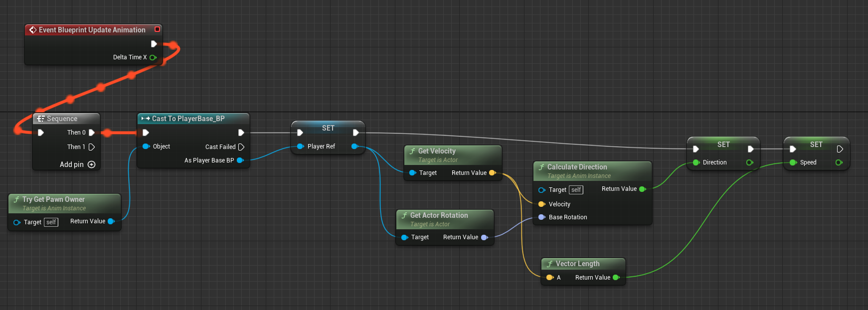Viewport: 868px width, 310px height.
Task: Click the Get Velocity Return Value pin
Action: 492,173
